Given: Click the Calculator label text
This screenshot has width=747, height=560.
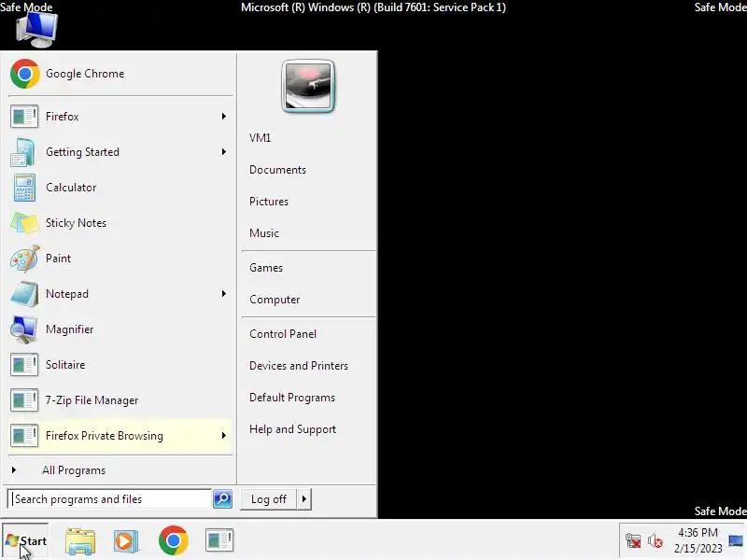Looking at the screenshot, I should [x=71, y=188].
